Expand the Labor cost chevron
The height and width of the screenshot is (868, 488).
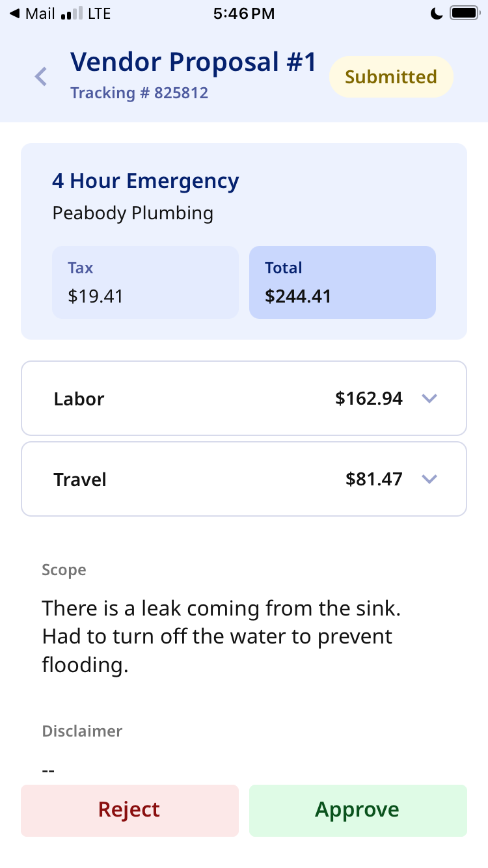pos(429,398)
